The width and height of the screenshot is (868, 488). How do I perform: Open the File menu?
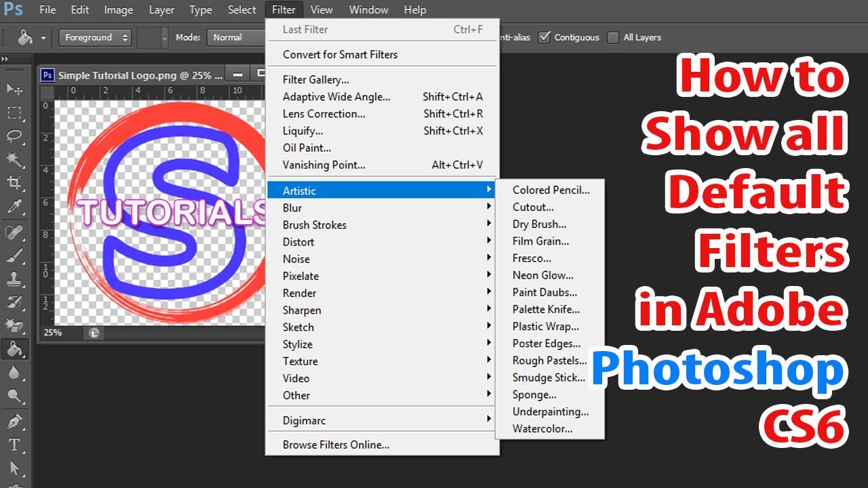tap(47, 9)
